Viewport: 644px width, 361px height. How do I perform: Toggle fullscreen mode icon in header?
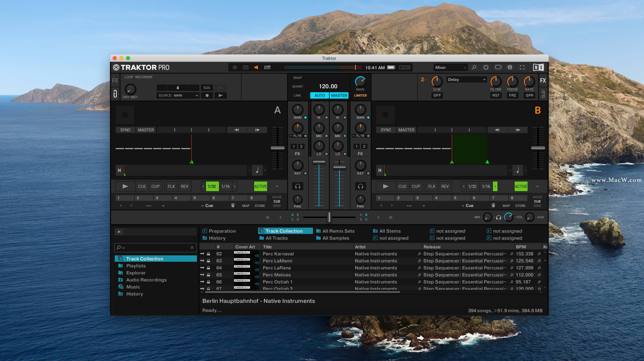click(x=522, y=68)
